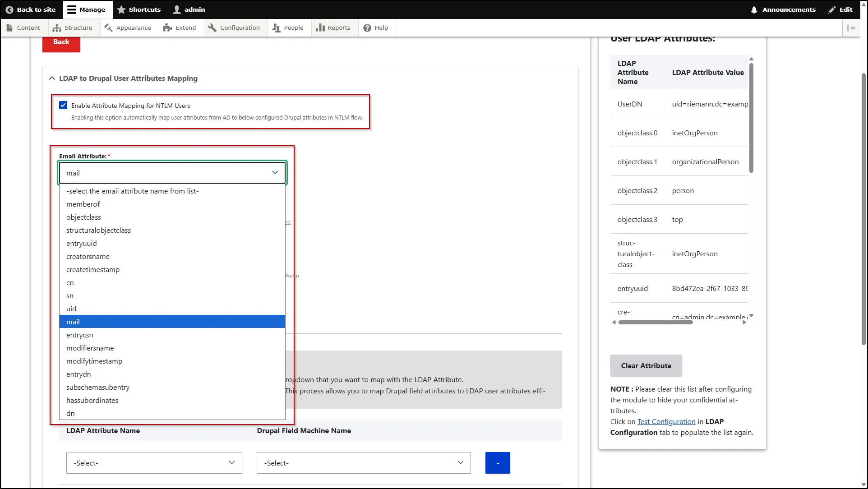Disable Enable Attribute Mapping for NTLM Users
The height and width of the screenshot is (489, 868).
[63, 105]
